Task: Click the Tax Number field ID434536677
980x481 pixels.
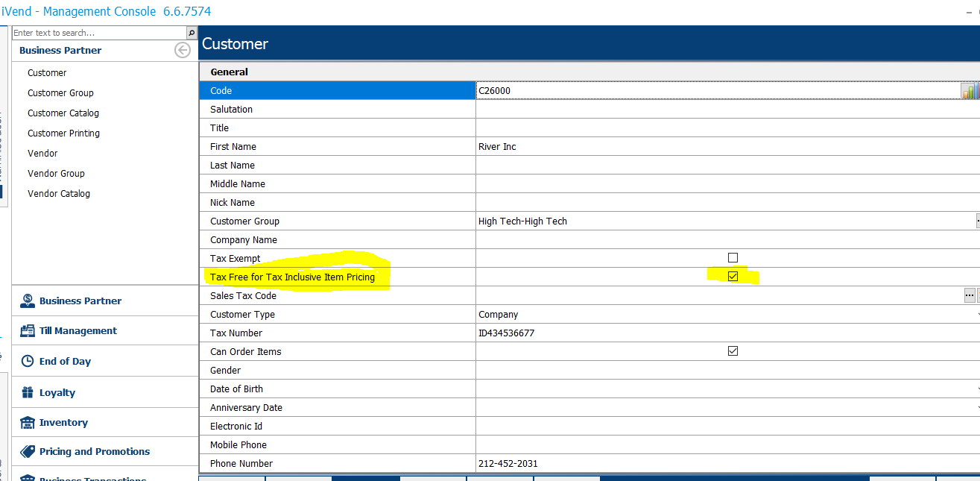Action: 727,333
